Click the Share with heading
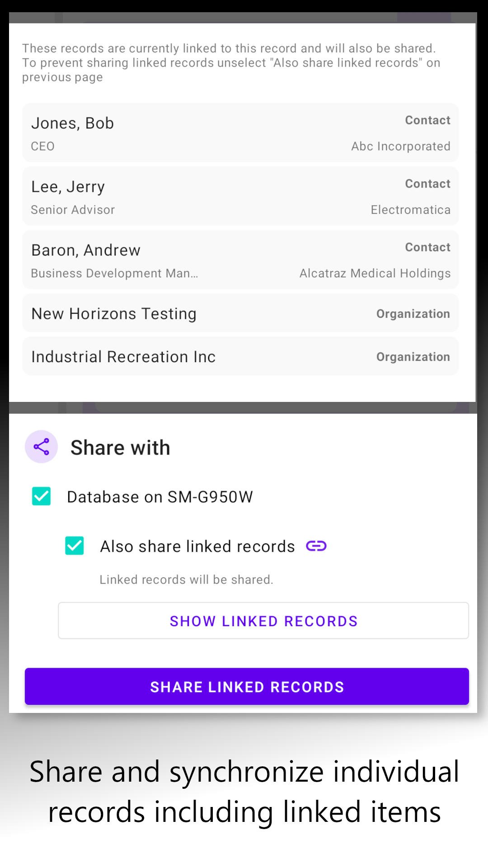The height and width of the screenshot is (868, 488). (120, 448)
